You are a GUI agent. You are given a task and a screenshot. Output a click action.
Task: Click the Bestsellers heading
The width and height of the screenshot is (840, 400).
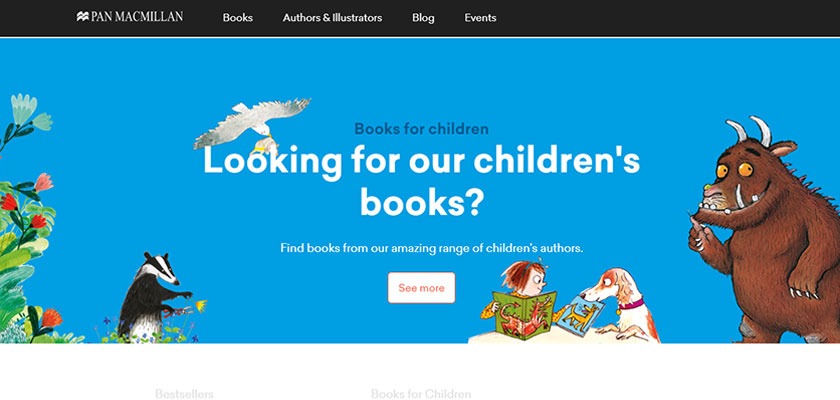coord(184,394)
